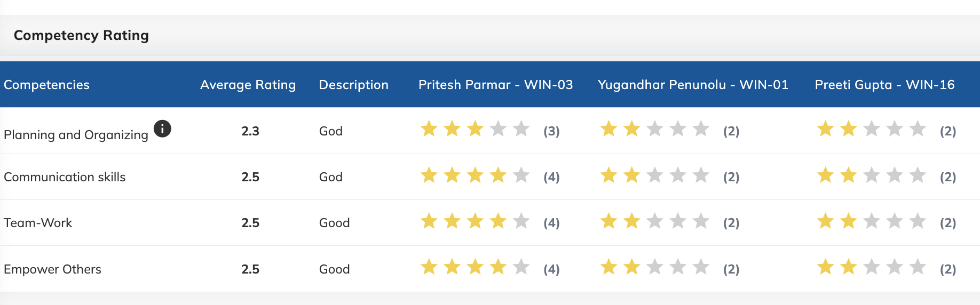The width and height of the screenshot is (980, 305).
Task: Select the Pritesh Parmar - WIN-03 column header
Action: [x=495, y=85]
